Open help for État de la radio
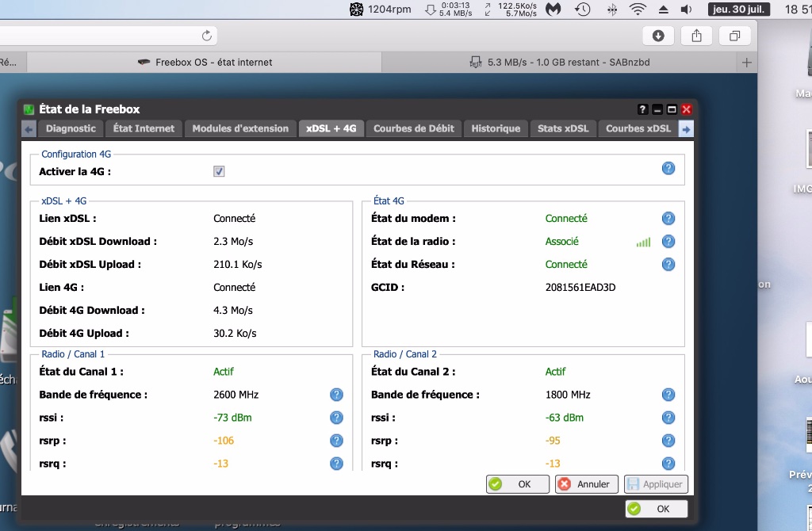Screen dimensions: 812x531 668,241
